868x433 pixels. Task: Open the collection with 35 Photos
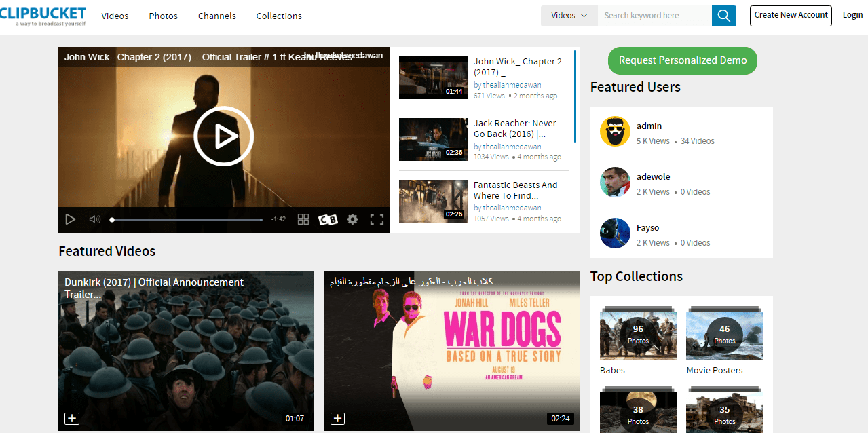point(725,411)
